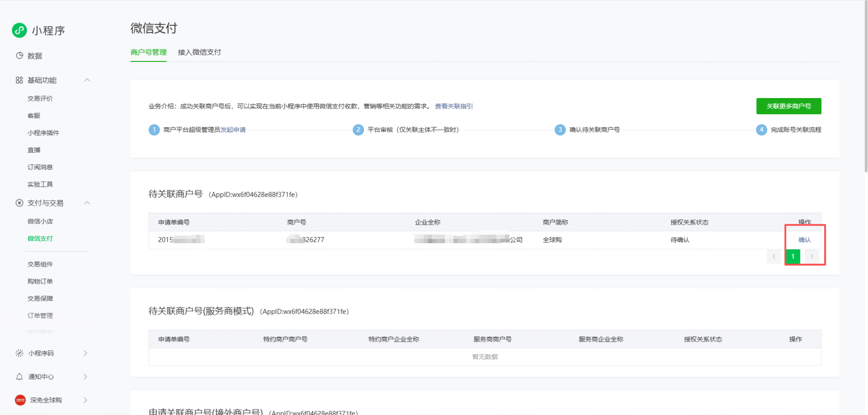Click the 全球购 merchant short name cell
868x415 pixels.
tap(552, 240)
